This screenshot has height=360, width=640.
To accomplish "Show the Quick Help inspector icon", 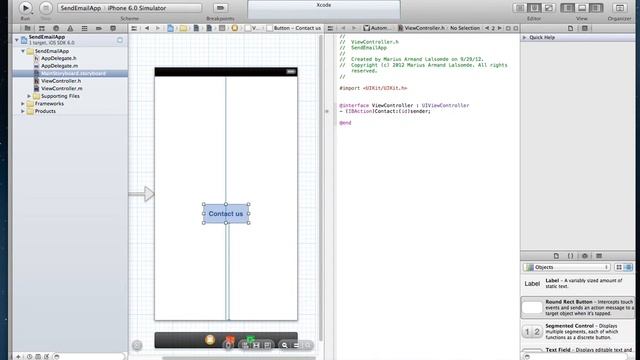I will [584, 28].
